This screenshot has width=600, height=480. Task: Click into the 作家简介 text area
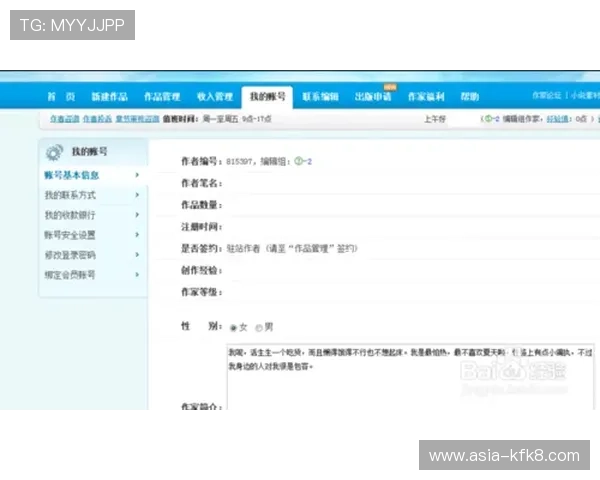[x=410, y=377]
